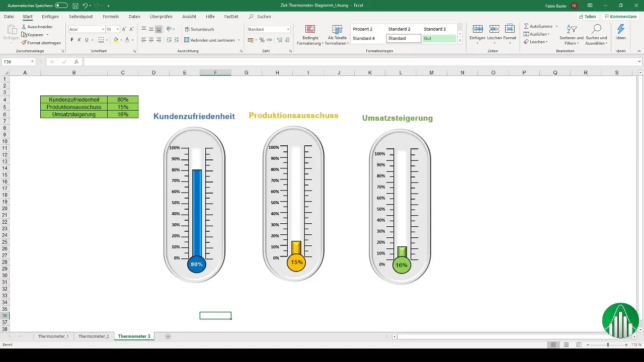Toggle bold F formatting
The height and width of the screenshot is (362, 644).
pyautogui.click(x=72, y=40)
